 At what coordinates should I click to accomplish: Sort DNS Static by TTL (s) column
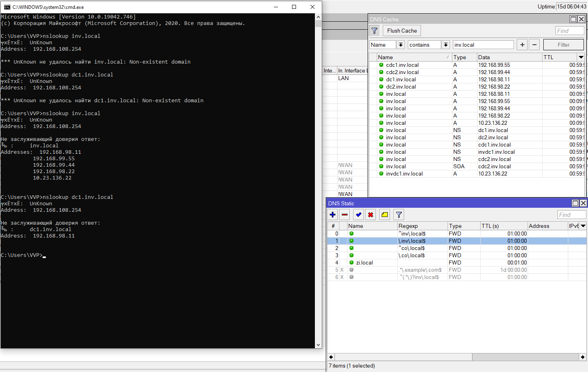(504, 226)
